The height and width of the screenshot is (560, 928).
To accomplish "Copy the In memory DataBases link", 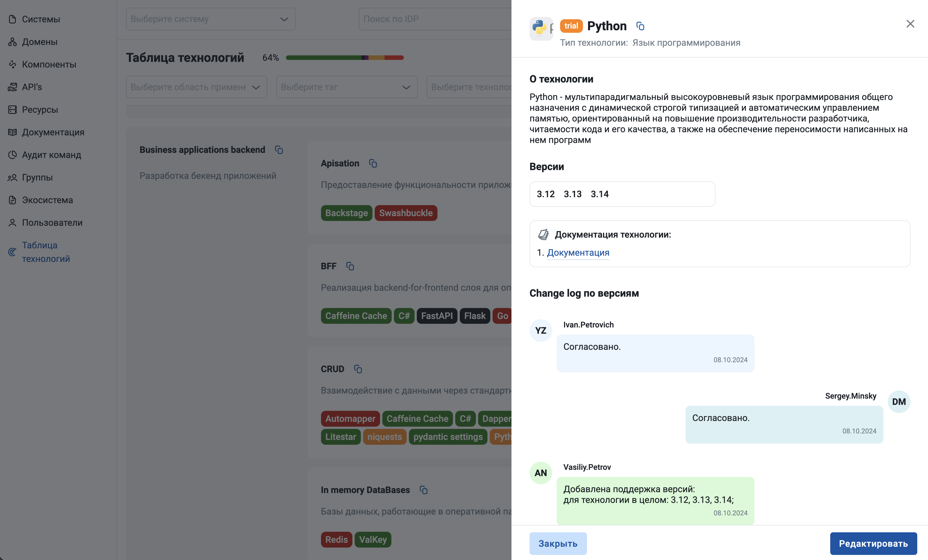I will coord(424,490).
